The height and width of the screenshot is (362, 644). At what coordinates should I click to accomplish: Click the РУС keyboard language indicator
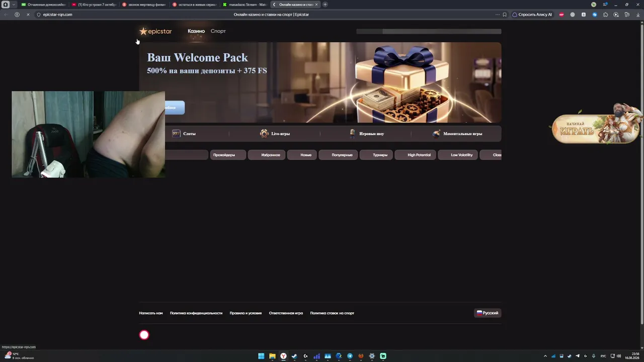click(x=603, y=356)
